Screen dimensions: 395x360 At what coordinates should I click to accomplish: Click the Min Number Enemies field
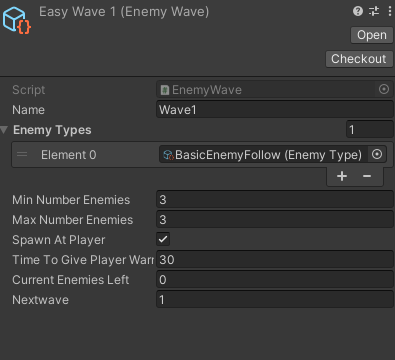click(x=275, y=199)
